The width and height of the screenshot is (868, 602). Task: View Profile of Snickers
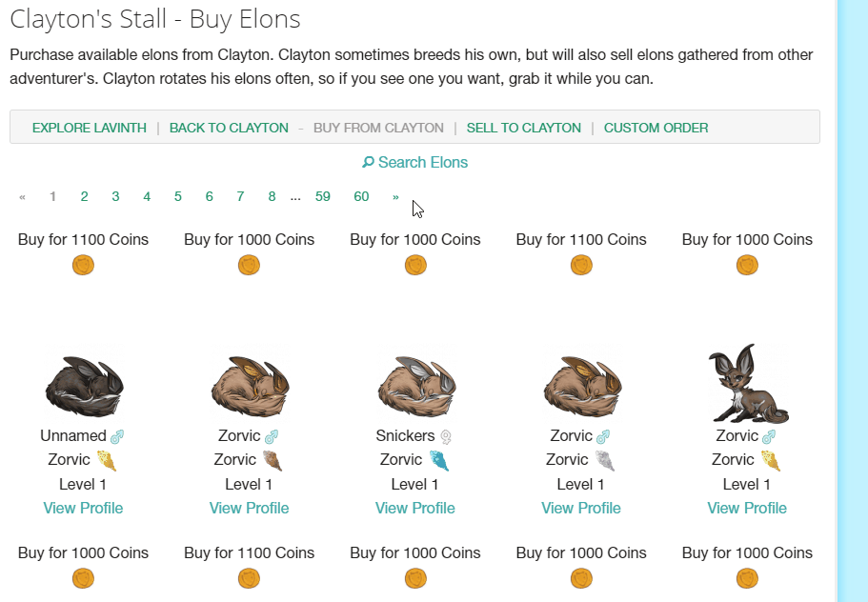point(414,508)
